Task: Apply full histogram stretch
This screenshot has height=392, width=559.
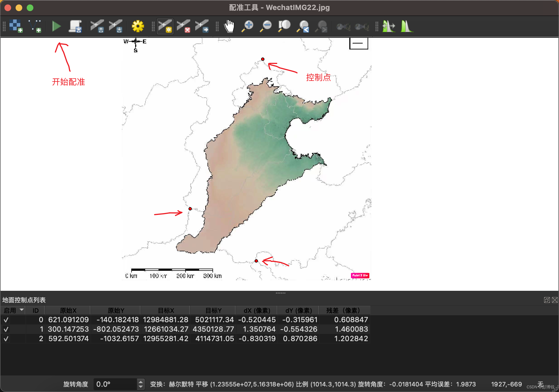Action: click(x=389, y=26)
